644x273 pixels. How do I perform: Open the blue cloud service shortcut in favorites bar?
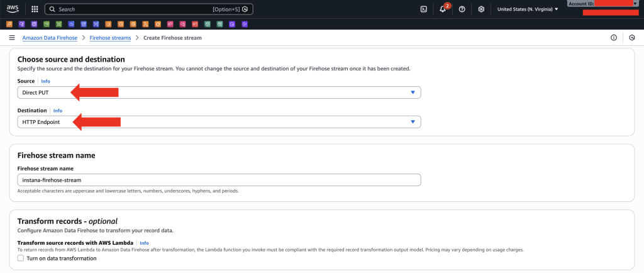click(x=71, y=25)
